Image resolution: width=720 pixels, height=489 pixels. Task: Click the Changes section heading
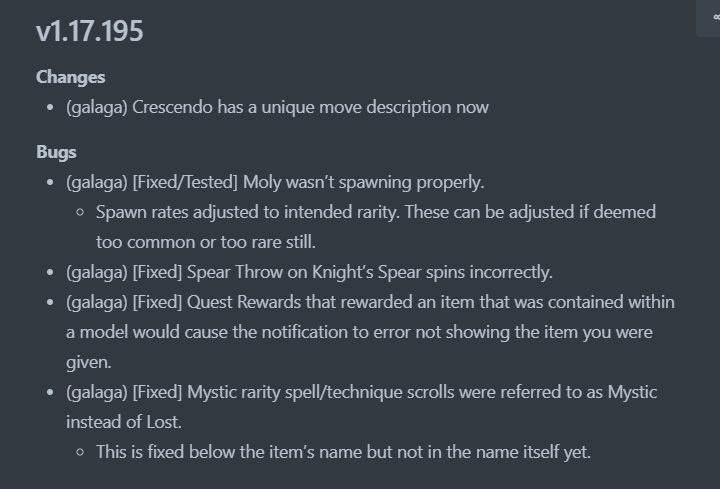71,77
